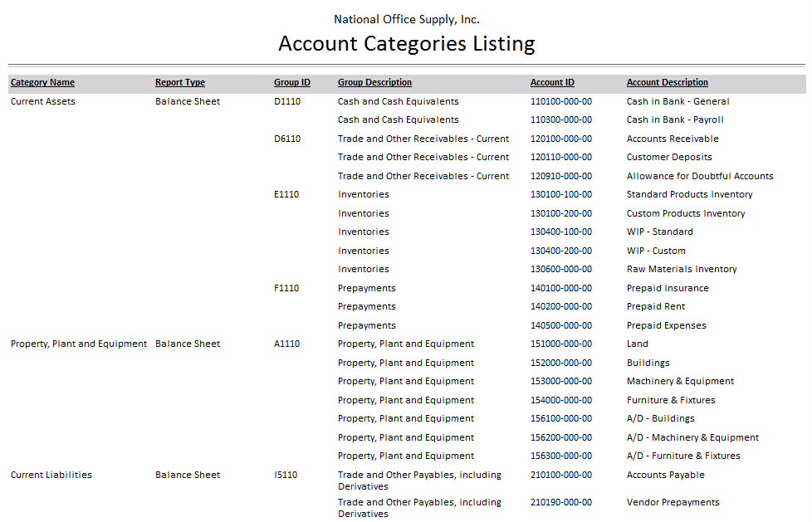Select the Current Liabilities category name
The width and height of the screenshot is (812, 522).
[x=51, y=475]
